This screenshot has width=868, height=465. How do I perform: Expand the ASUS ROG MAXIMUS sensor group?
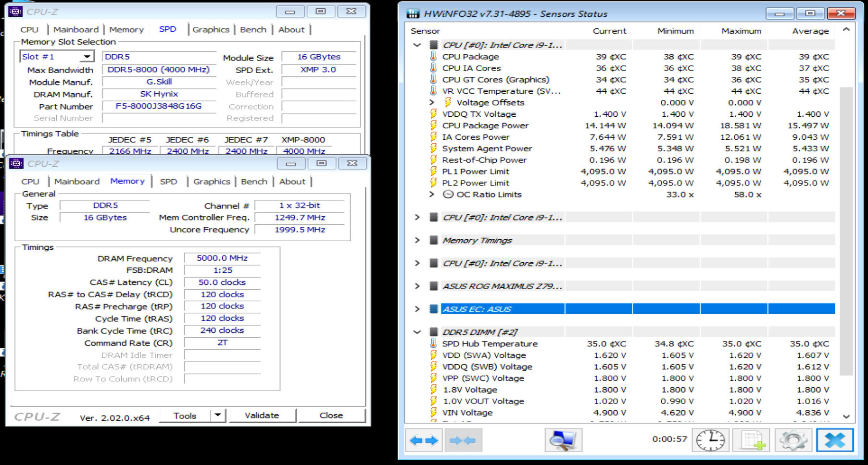417,286
